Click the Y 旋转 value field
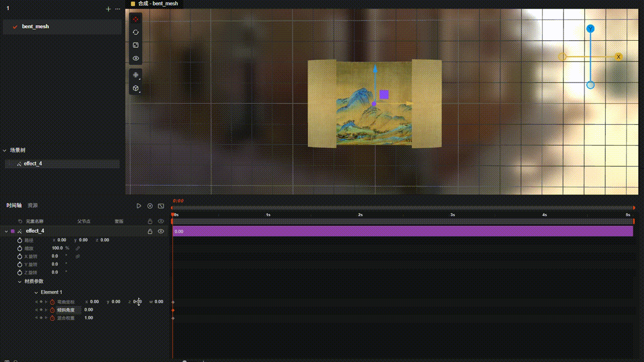The width and height of the screenshot is (644, 362). pyautogui.click(x=55, y=264)
